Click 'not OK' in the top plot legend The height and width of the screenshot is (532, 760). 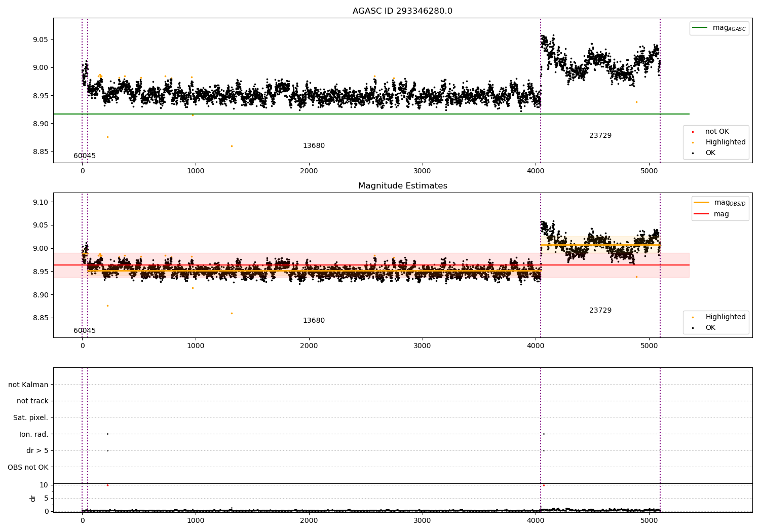click(717, 132)
